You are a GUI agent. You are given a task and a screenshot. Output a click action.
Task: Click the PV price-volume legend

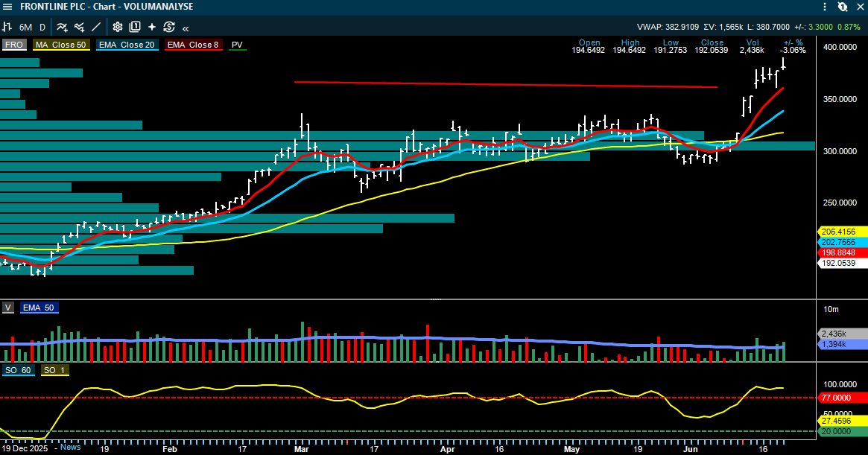coord(237,45)
